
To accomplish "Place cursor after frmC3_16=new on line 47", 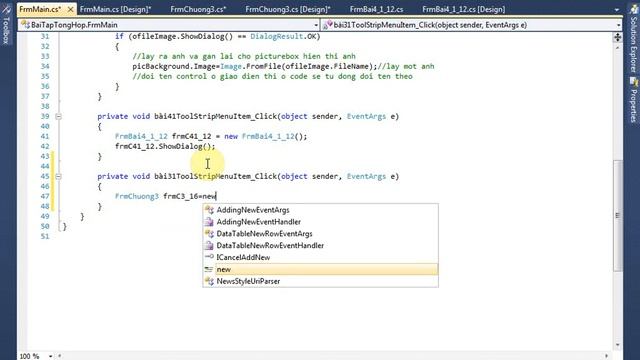I will click(x=216, y=196).
